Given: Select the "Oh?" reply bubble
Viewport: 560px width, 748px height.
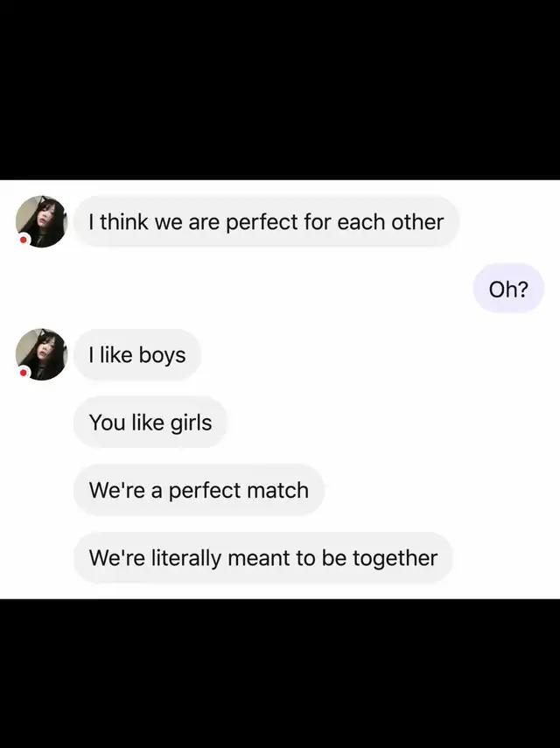Looking at the screenshot, I should pos(508,289).
